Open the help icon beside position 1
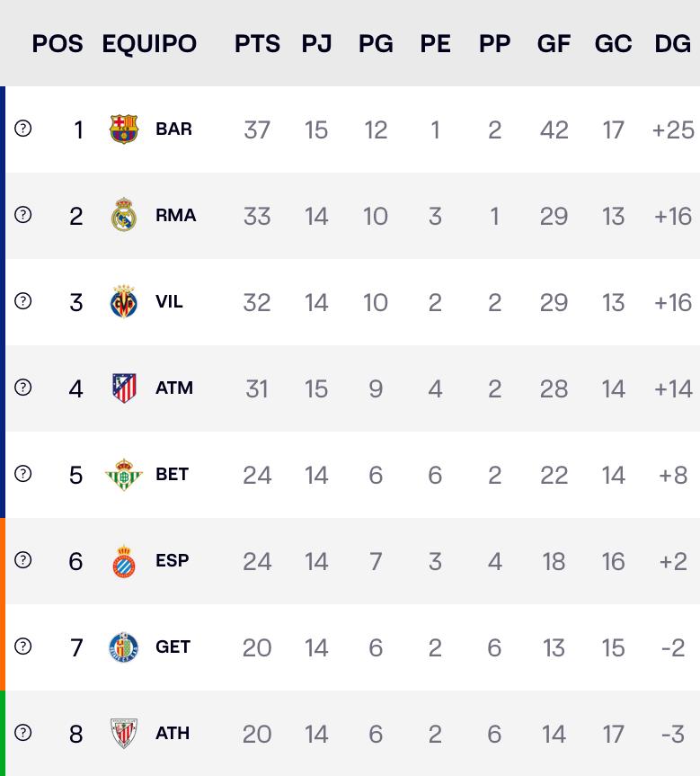 click(x=23, y=129)
